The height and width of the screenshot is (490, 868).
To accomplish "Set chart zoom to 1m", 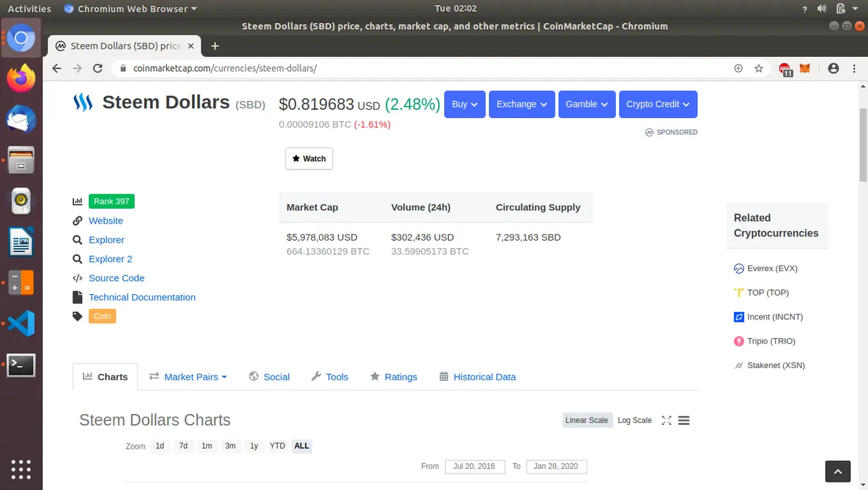I will (207, 446).
